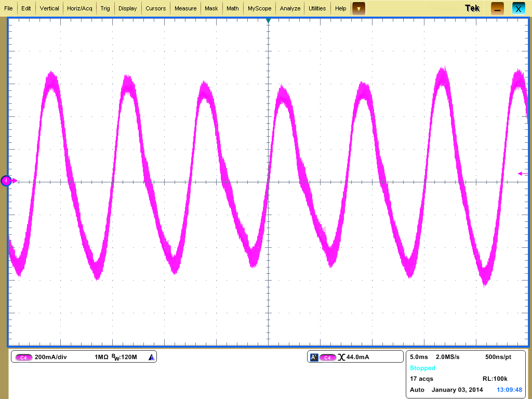The width and height of the screenshot is (532, 399).
Task: Click the A trigger-source icon beside the trigger readout
Action: [x=313, y=356]
